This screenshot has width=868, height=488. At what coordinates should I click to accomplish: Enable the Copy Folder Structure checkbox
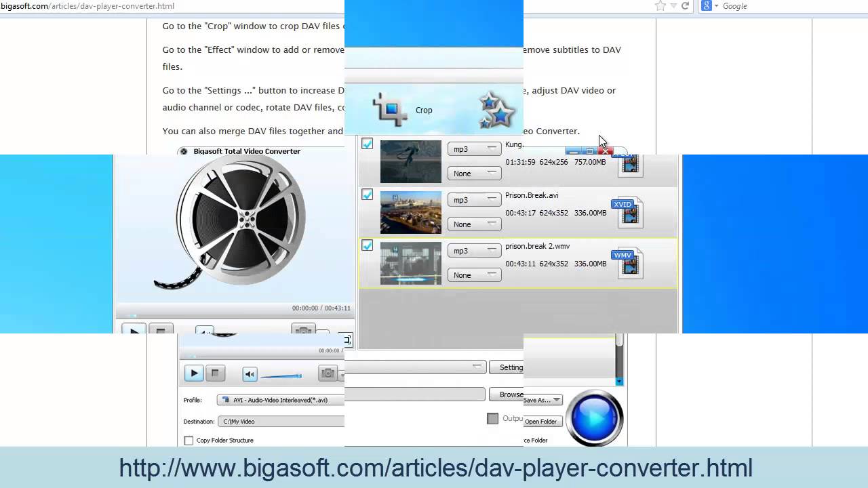pyautogui.click(x=189, y=440)
